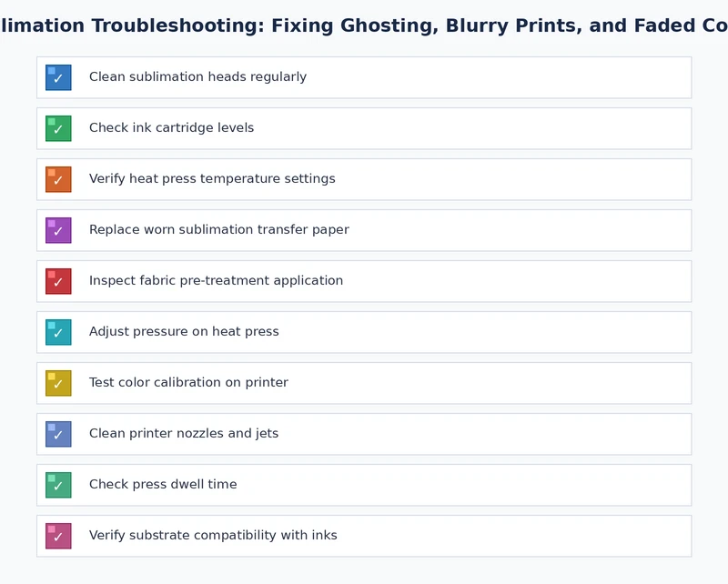
Task: Click the purple checkmark icon for transfer paper
Action: tap(58, 230)
